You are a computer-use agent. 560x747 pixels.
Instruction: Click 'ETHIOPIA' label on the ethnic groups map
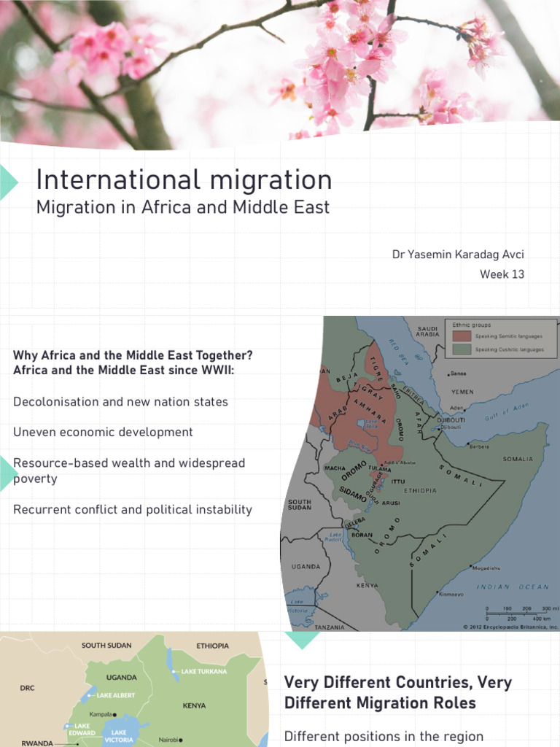coord(420,490)
